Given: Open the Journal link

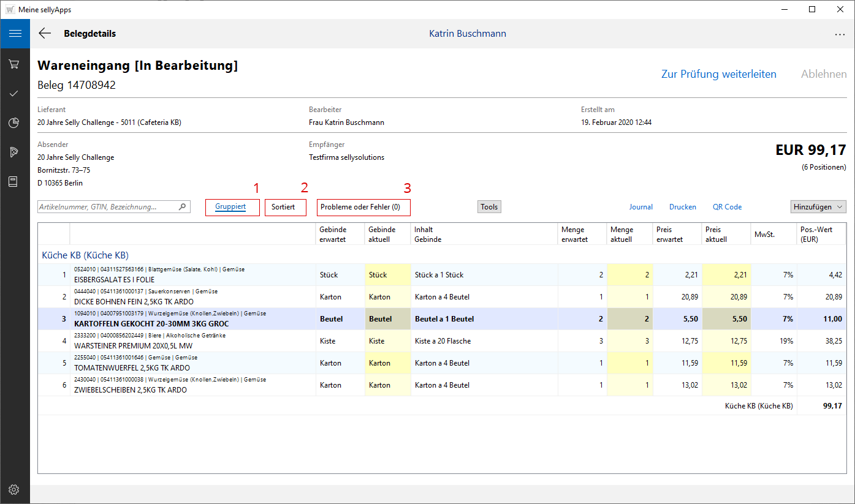Looking at the screenshot, I should click(x=640, y=207).
